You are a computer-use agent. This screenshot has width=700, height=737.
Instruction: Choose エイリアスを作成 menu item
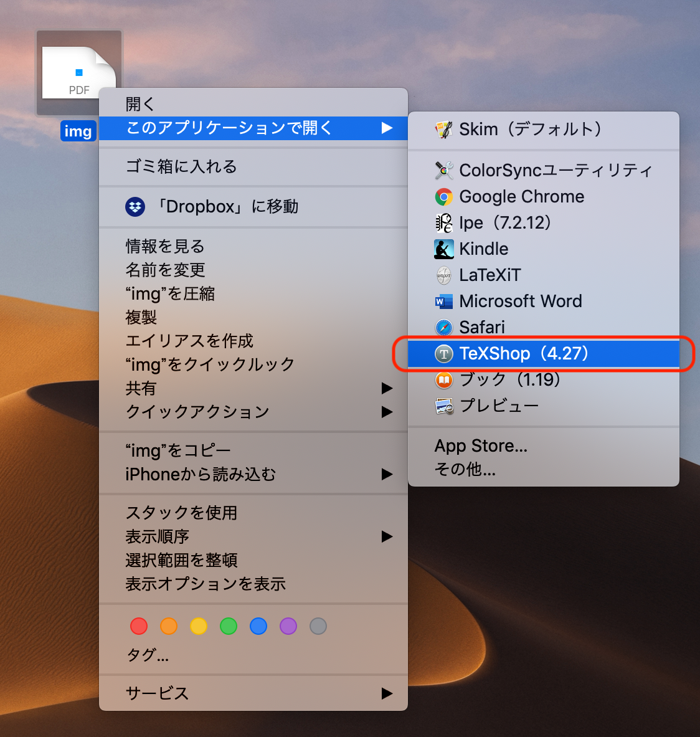tap(253, 341)
